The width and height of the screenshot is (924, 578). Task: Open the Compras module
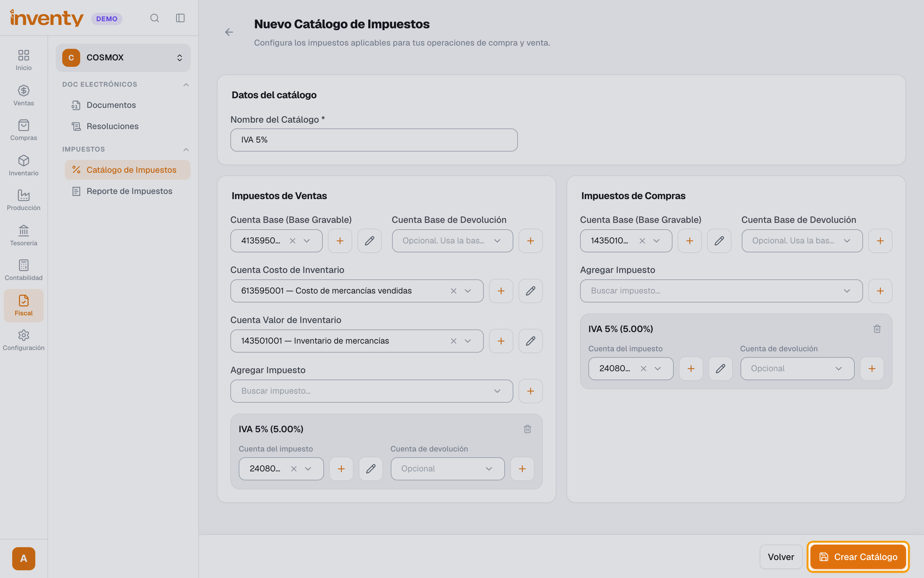pos(24,130)
